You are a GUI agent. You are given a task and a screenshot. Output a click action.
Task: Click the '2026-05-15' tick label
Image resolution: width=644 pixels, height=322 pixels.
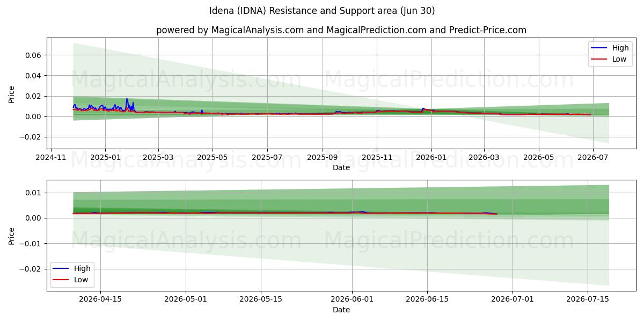261,299
